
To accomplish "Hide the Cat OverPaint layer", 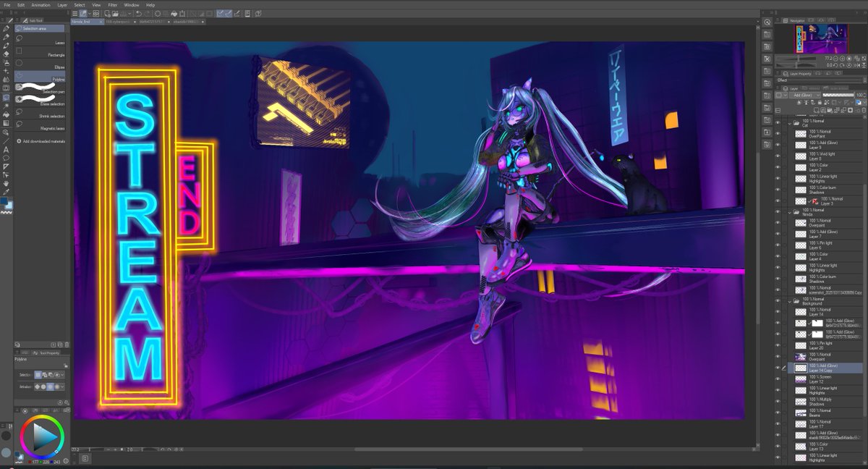I will point(778,134).
